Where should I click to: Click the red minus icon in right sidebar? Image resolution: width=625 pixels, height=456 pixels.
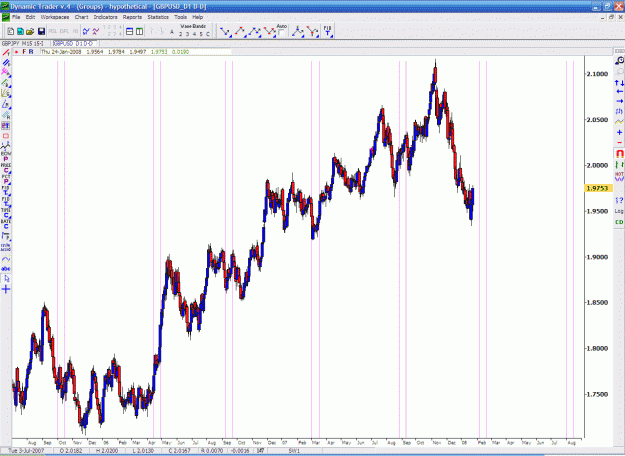(619, 142)
